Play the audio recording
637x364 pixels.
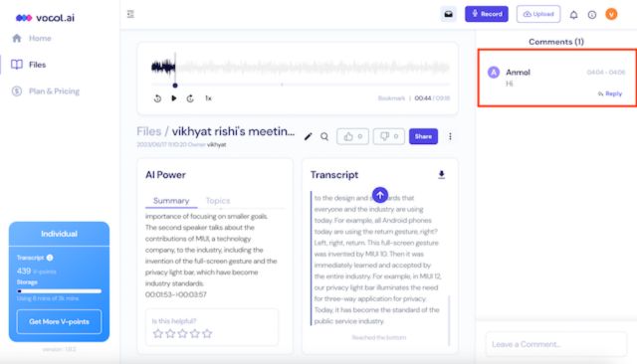[174, 98]
